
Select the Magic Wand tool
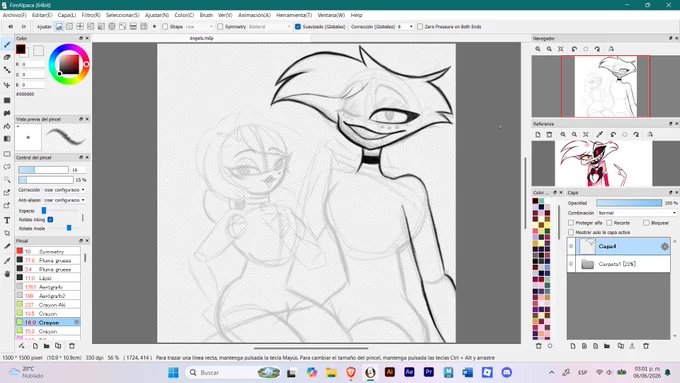pos(7,180)
